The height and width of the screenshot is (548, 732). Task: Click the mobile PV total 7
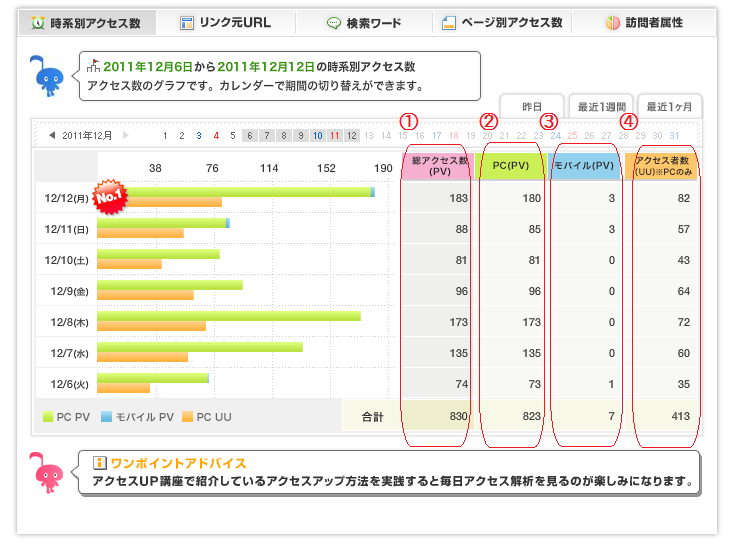coord(612,416)
